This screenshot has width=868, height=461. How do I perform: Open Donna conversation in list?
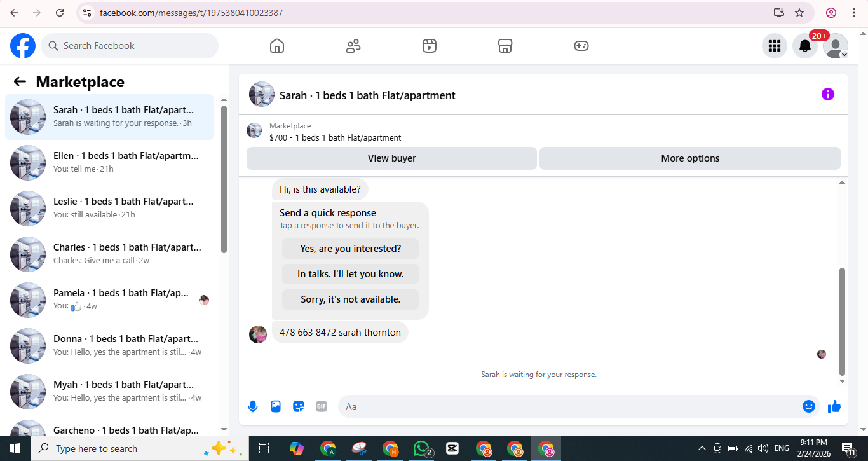[109, 346]
